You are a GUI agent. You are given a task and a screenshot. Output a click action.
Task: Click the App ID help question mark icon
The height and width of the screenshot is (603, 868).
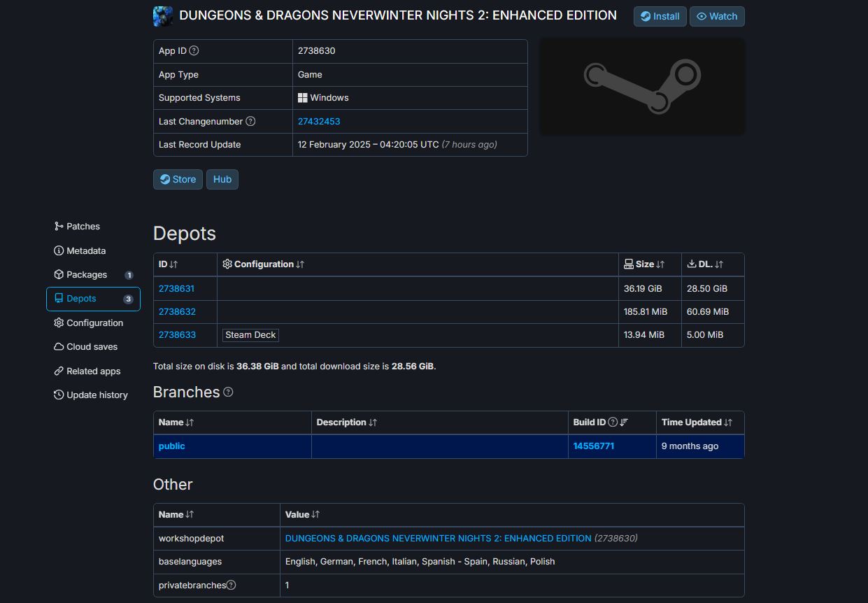194,51
